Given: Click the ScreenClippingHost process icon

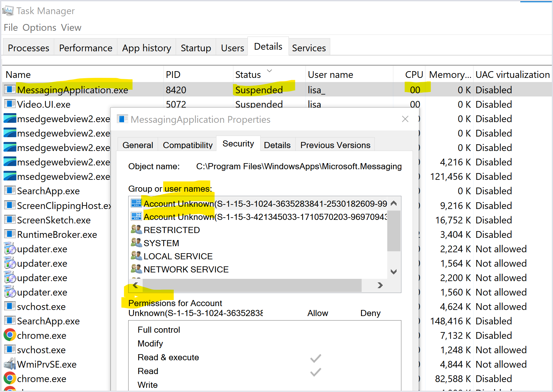Looking at the screenshot, I should coord(10,205).
